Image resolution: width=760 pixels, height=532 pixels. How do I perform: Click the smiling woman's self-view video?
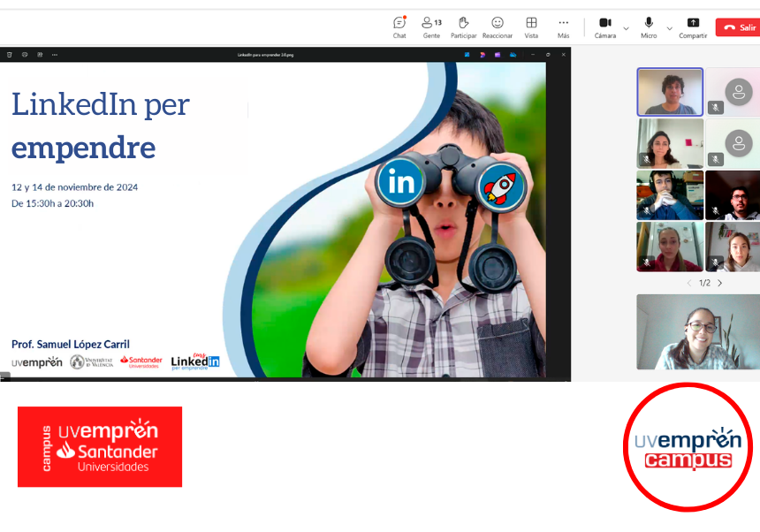point(697,332)
